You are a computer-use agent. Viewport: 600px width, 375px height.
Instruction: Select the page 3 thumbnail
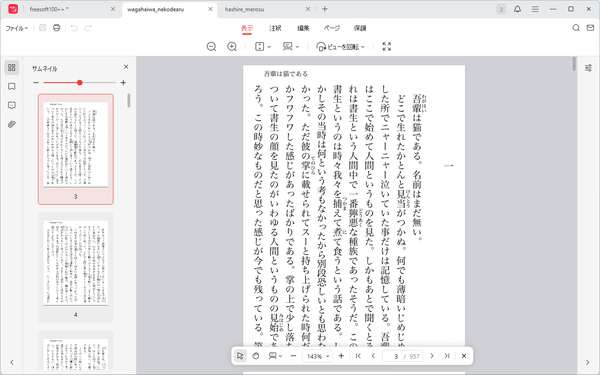click(x=76, y=149)
